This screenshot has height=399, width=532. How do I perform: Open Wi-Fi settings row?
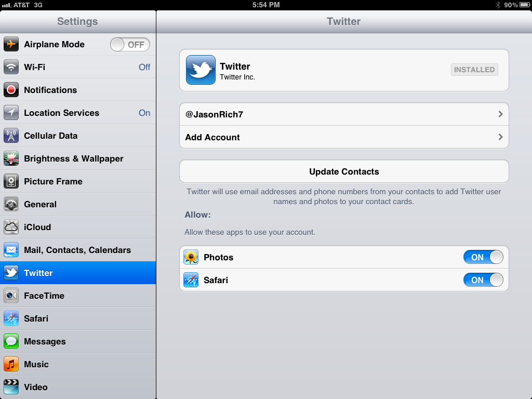coord(78,67)
